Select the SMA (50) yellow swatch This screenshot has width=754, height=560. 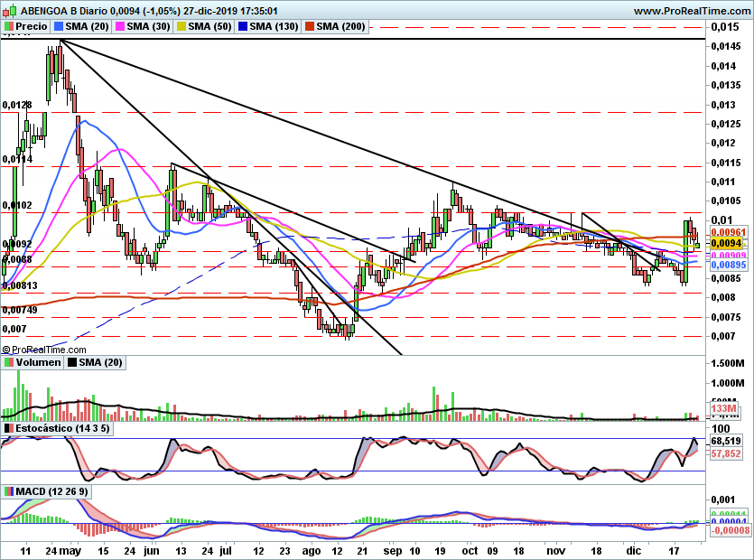pos(181,27)
